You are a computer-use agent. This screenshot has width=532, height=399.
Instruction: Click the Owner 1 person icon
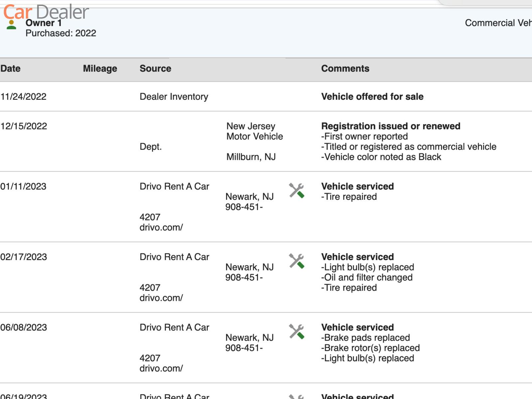[x=11, y=25]
